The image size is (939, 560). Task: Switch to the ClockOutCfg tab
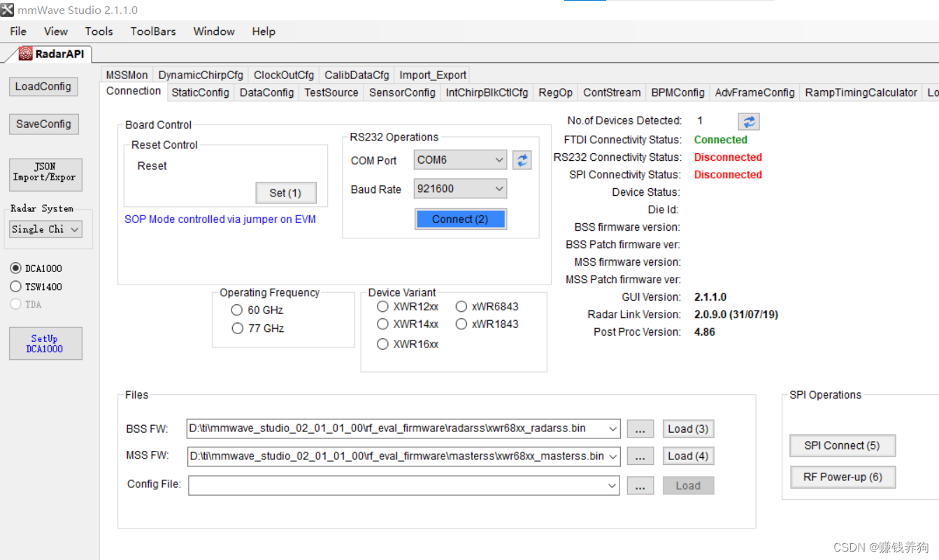[x=284, y=75]
